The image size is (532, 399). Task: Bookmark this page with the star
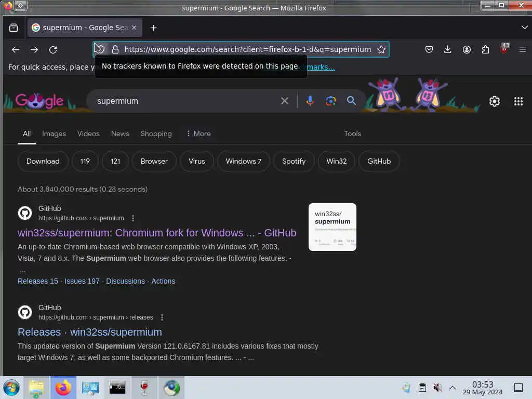(381, 49)
